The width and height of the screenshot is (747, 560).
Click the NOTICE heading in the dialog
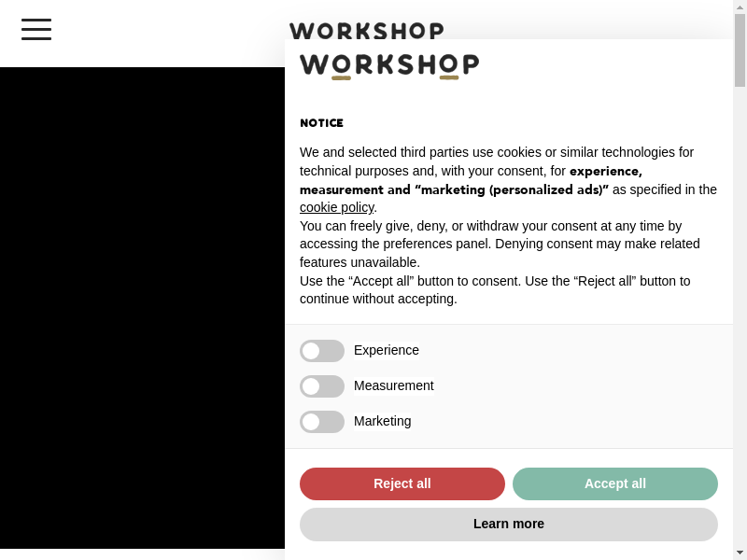pos(321,123)
